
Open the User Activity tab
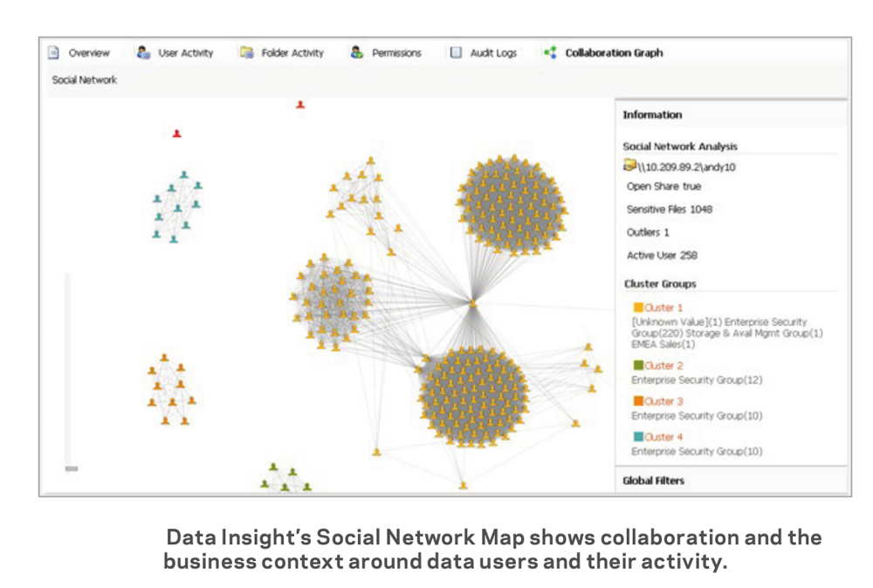pos(185,53)
